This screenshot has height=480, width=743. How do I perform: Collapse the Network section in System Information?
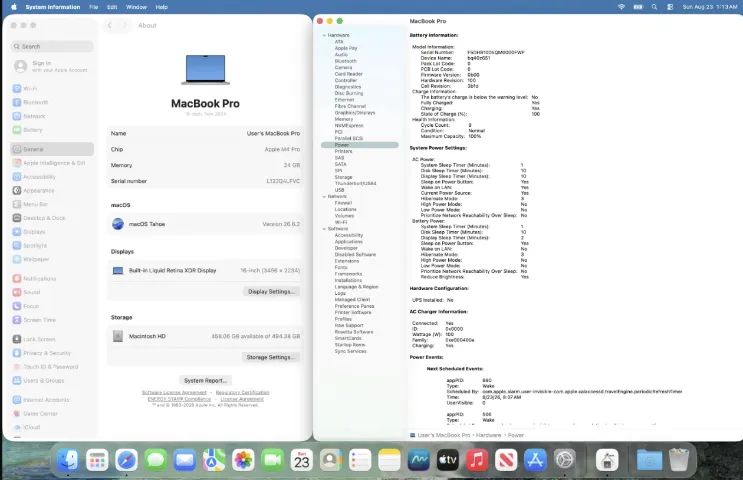click(324, 197)
